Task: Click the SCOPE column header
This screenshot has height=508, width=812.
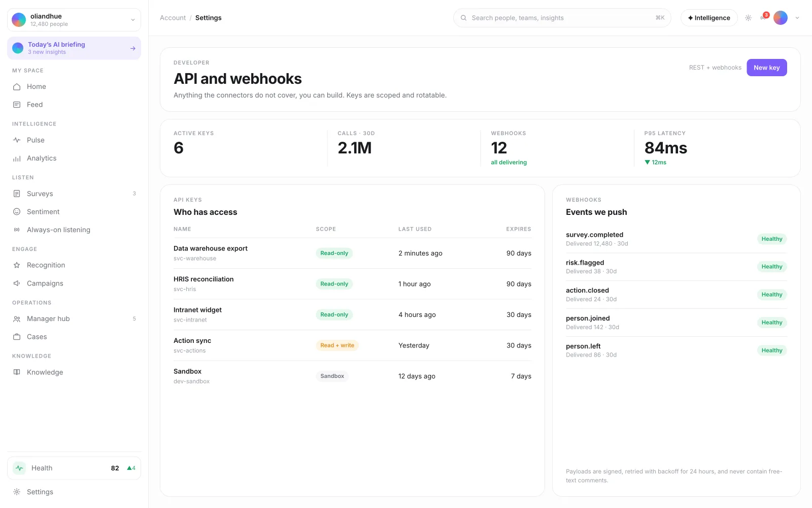Action: pyautogui.click(x=326, y=229)
